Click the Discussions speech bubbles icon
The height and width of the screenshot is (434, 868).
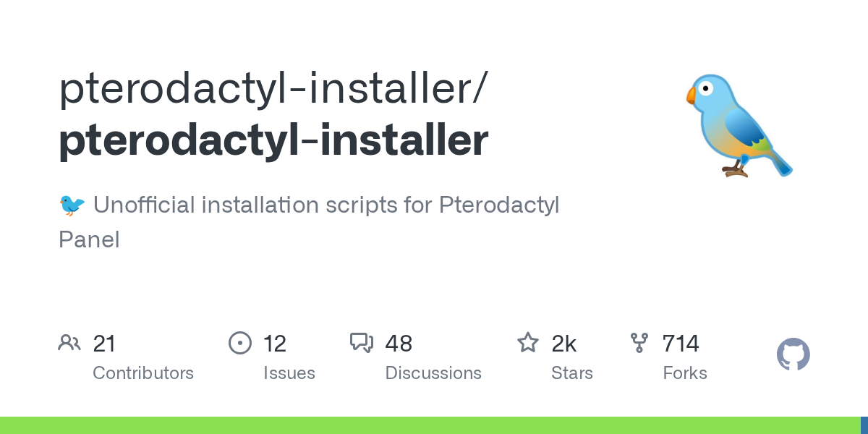[x=362, y=343]
